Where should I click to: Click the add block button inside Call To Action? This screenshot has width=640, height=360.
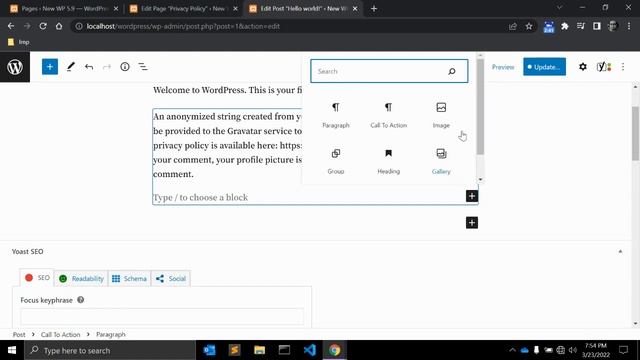coord(472,196)
